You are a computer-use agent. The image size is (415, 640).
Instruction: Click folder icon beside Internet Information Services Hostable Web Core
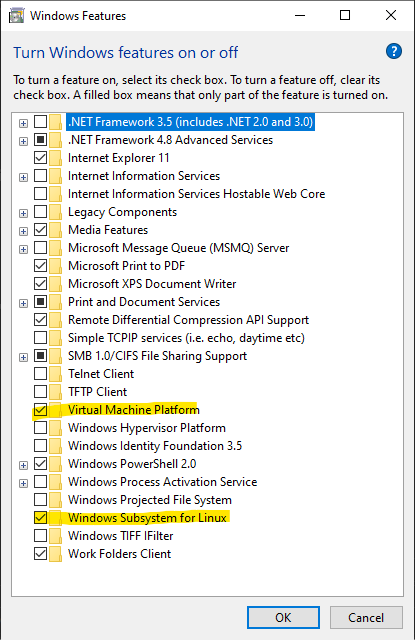pos(55,194)
